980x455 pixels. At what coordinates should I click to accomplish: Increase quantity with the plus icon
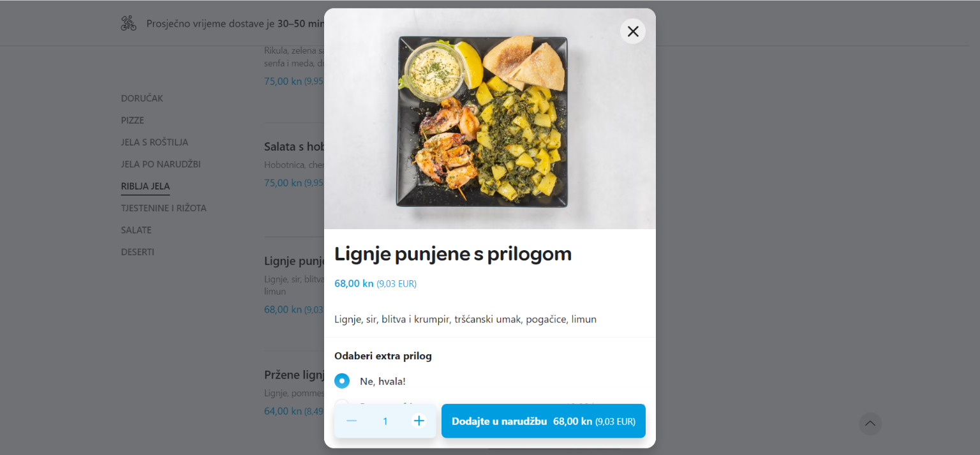point(419,421)
